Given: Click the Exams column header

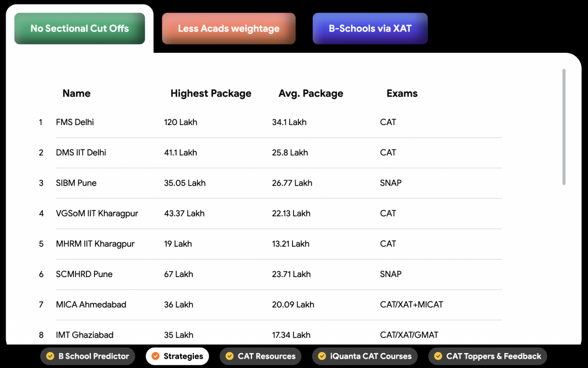Looking at the screenshot, I should pos(402,93).
